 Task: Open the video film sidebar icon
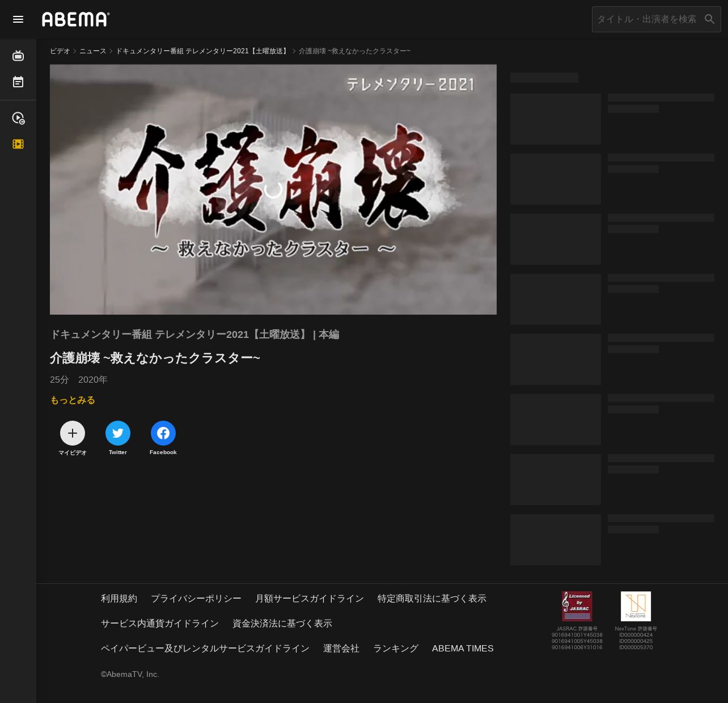[18, 144]
